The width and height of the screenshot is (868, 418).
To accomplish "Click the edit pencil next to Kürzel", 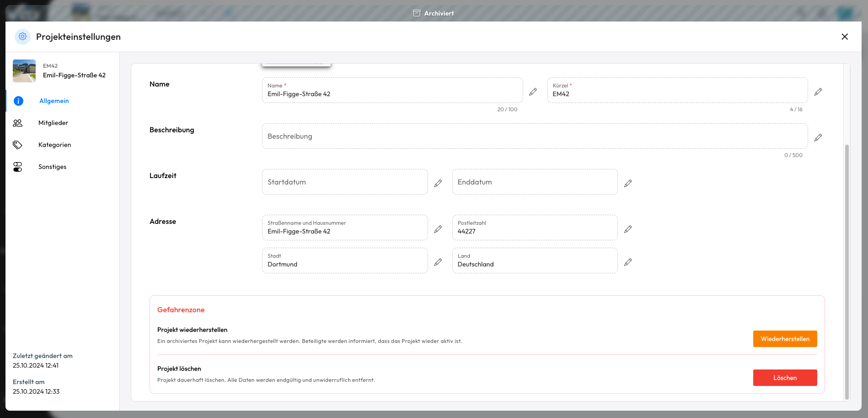I will [x=818, y=92].
